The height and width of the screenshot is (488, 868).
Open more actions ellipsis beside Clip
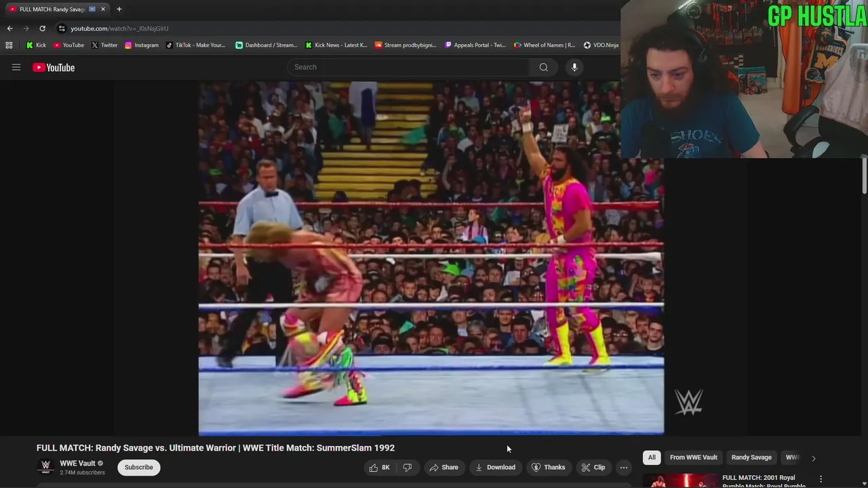tap(624, 467)
